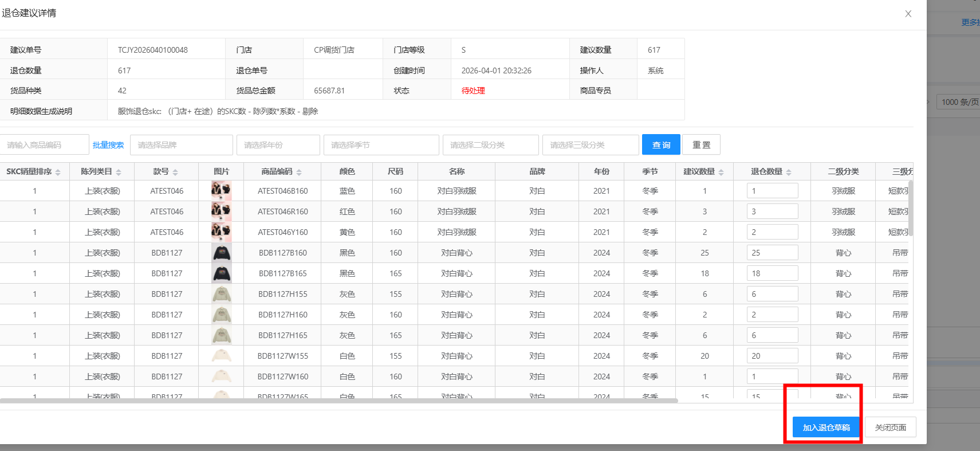Click sort icon beside 退仓数量 header
Image resolution: width=980 pixels, height=451 pixels.
pyautogui.click(x=789, y=172)
